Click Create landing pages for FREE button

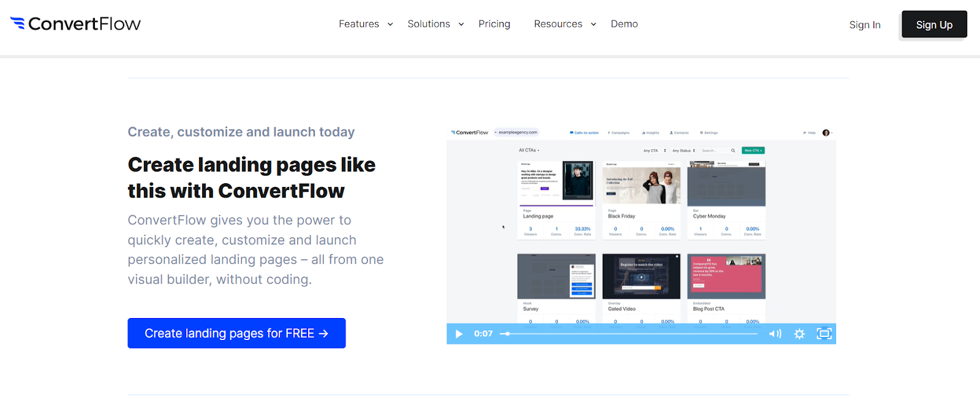tap(236, 333)
